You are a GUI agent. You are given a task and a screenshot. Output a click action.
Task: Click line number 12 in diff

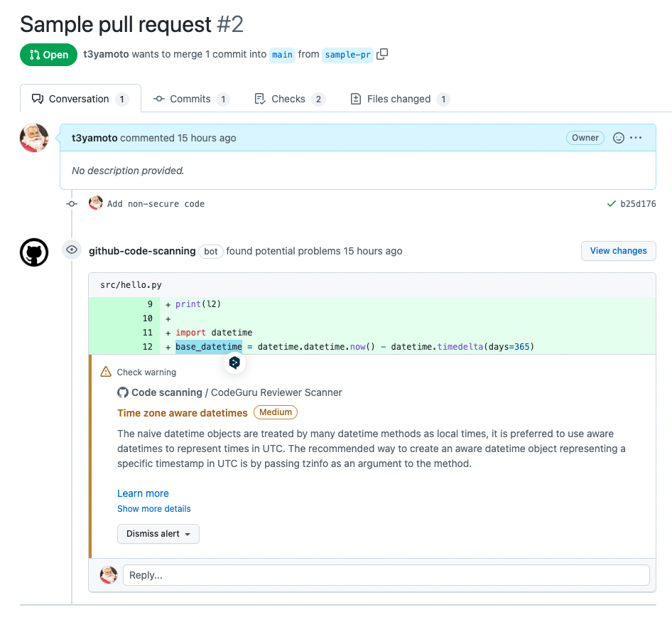pyautogui.click(x=148, y=346)
